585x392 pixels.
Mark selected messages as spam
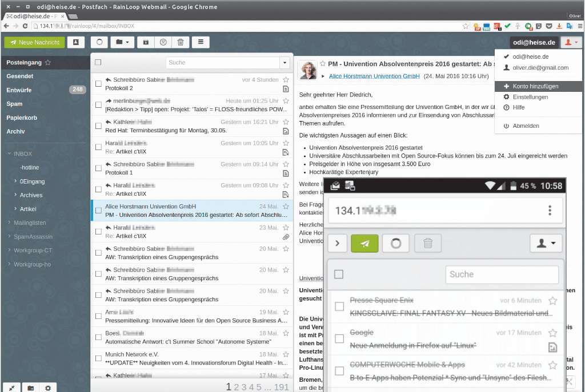[x=163, y=42]
